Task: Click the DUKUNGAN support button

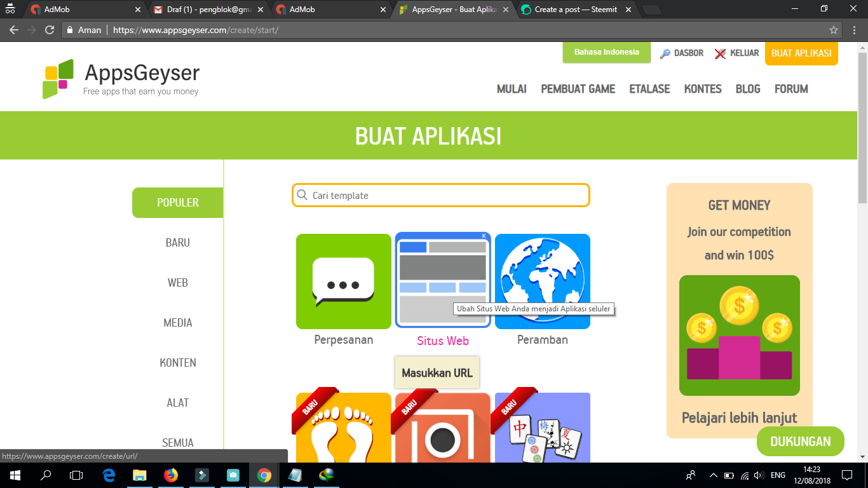Action: point(801,442)
